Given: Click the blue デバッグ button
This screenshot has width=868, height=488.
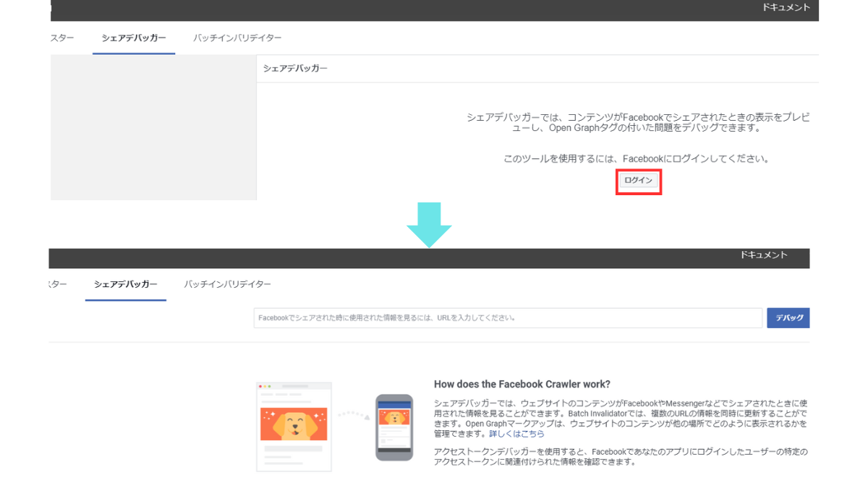Looking at the screenshot, I should click(x=788, y=318).
